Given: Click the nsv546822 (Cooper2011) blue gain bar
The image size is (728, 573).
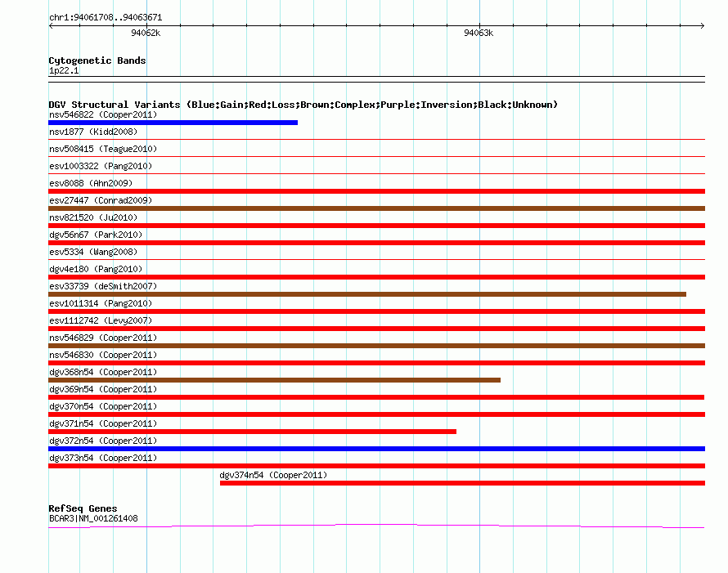Looking at the screenshot, I should click(173, 123).
